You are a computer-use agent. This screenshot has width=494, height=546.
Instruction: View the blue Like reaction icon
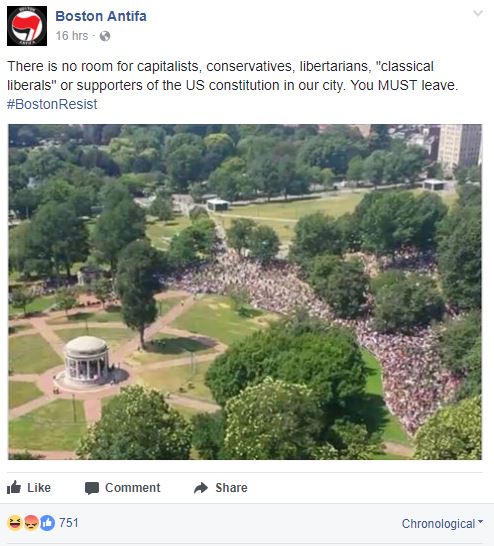(x=47, y=523)
